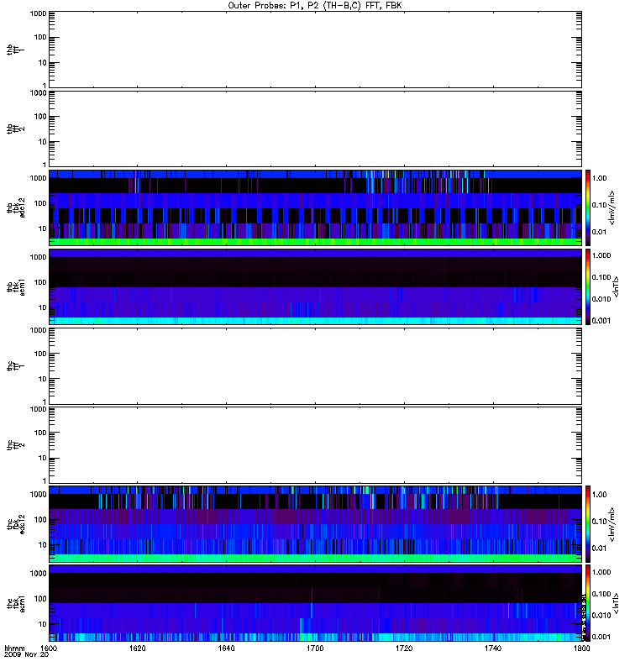
Task: Click the 'hhmm' axis unit label
Action: point(14,648)
